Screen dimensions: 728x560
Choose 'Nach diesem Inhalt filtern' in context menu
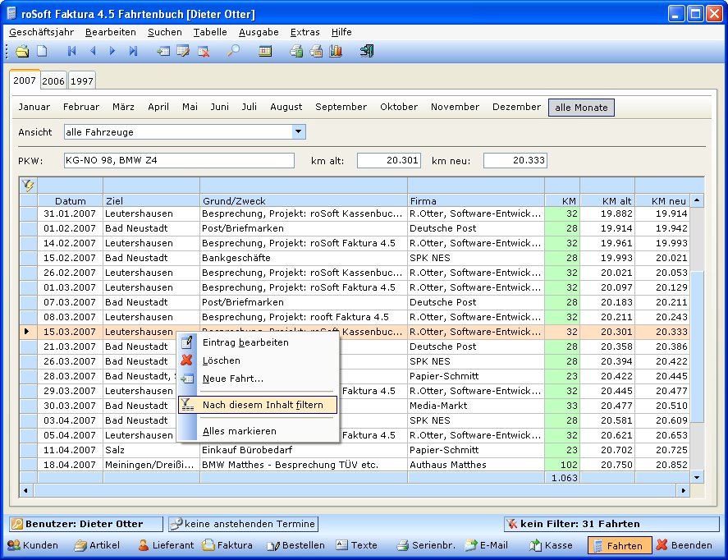click(x=257, y=405)
